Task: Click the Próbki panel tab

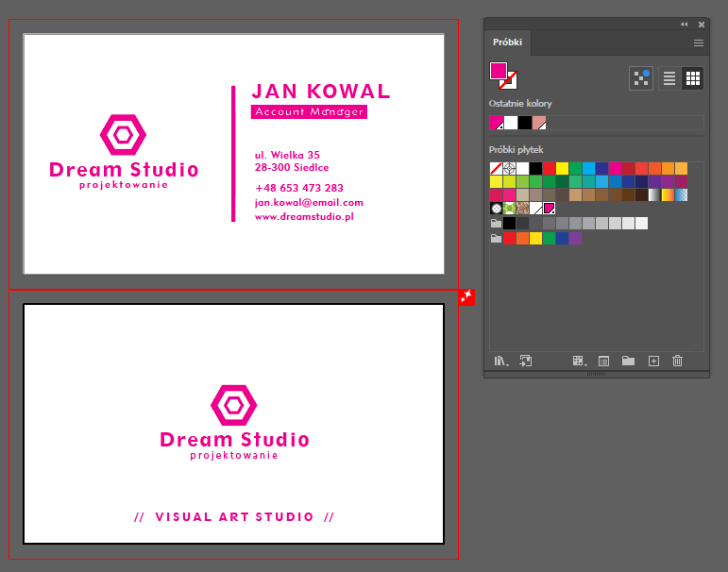Action: pyautogui.click(x=508, y=43)
